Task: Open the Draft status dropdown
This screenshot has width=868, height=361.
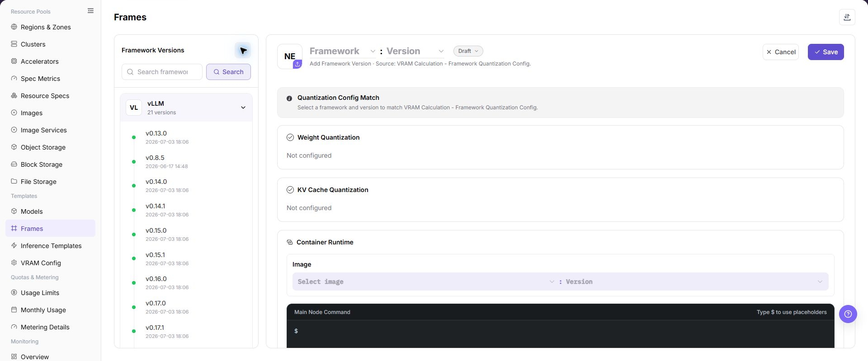Action: [468, 51]
